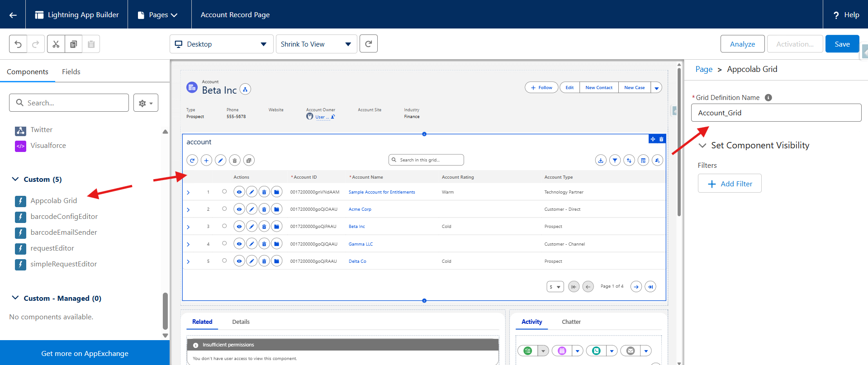Click Grid Definition Name info icon
This screenshot has width=868, height=365.
(x=768, y=98)
